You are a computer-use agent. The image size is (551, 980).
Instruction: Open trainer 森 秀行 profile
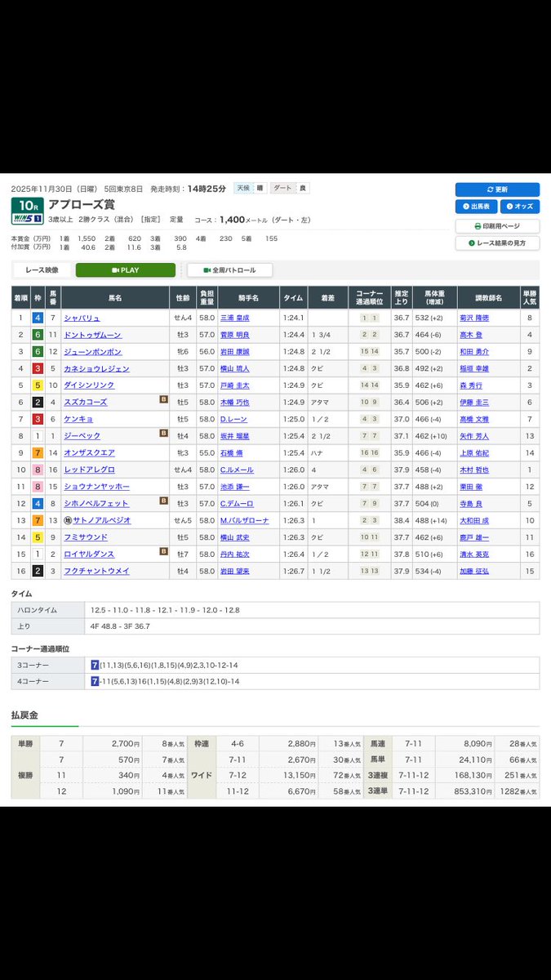point(473,385)
